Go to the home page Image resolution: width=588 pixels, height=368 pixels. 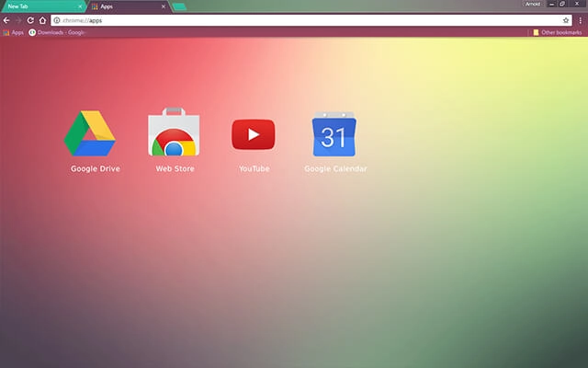(43, 20)
